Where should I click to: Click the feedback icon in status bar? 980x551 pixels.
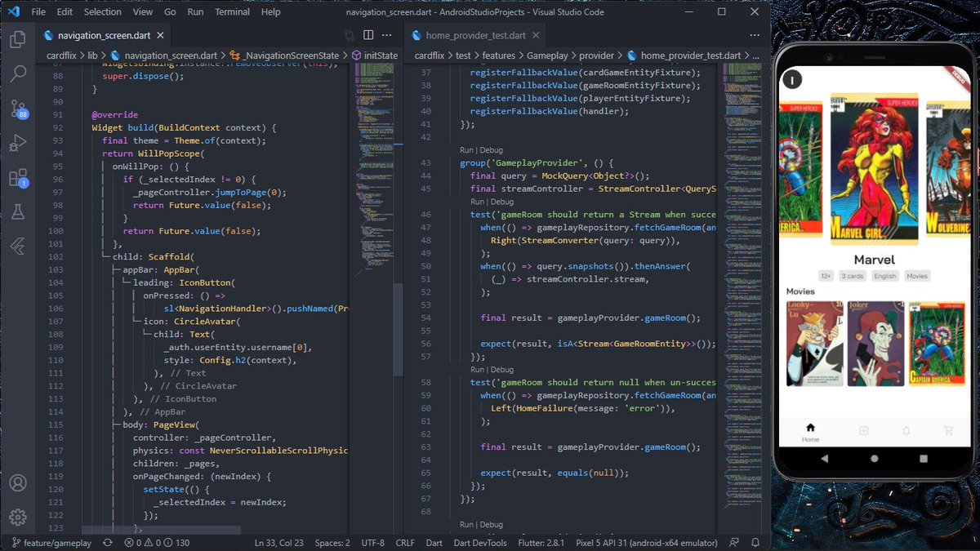(x=734, y=543)
